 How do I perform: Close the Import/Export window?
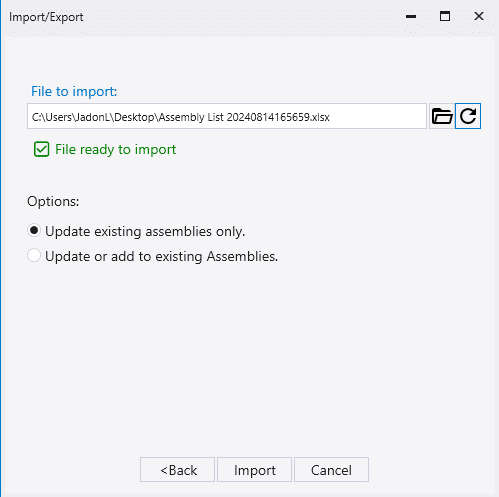tap(479, 16)
